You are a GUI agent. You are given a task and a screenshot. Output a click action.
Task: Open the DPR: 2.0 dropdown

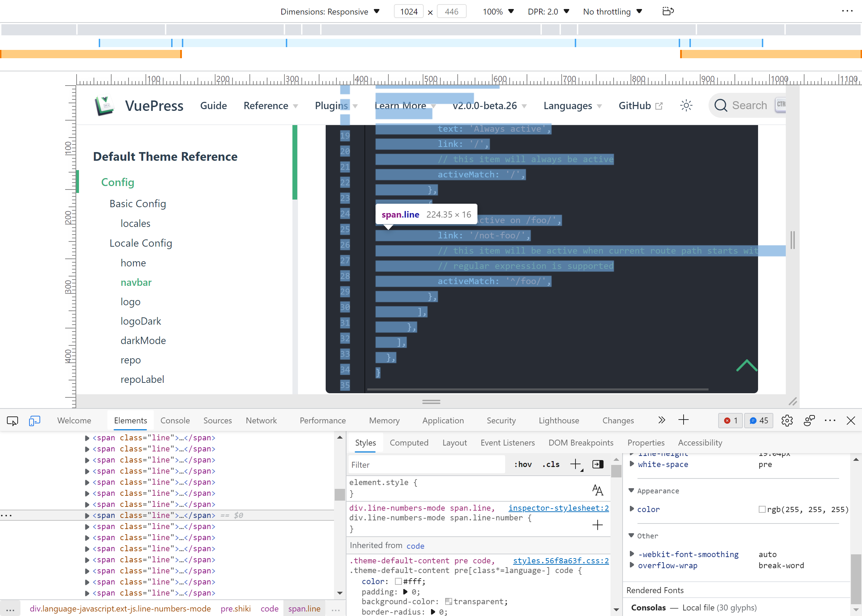[548, 11]
